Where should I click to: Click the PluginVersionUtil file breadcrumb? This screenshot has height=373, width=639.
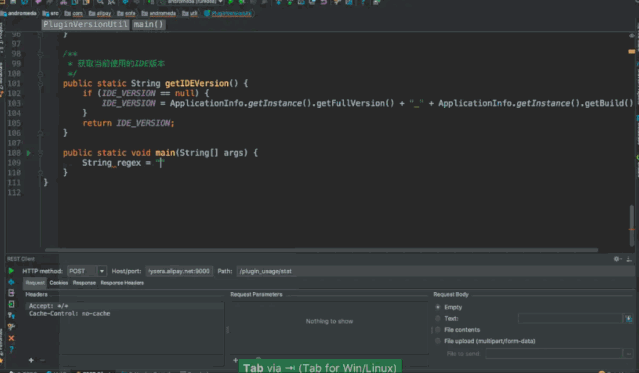point(227,13)
